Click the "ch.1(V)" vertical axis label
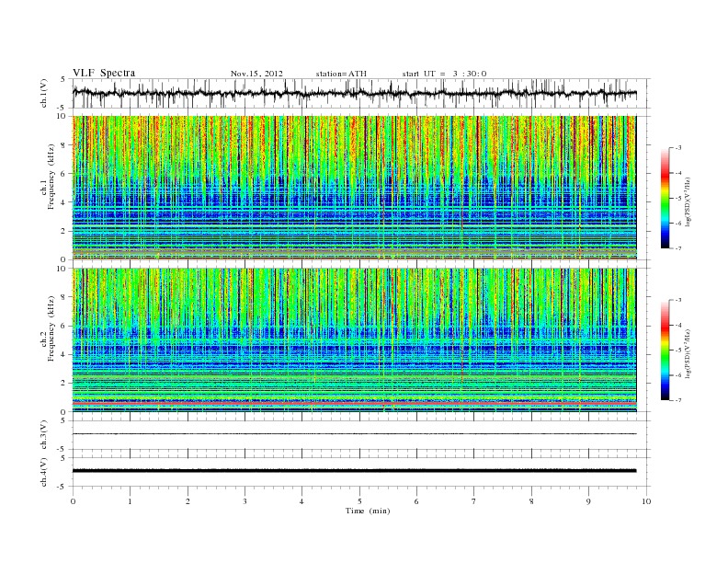 pyautogui.click(x=44, y=93)
